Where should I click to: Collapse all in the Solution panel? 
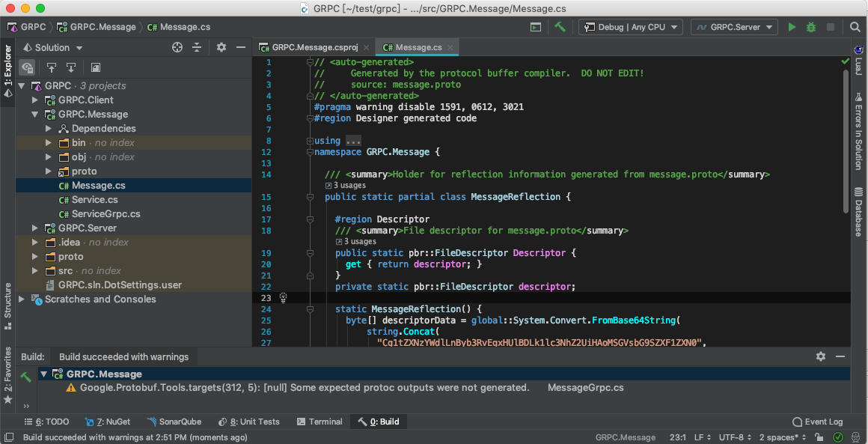197,48
